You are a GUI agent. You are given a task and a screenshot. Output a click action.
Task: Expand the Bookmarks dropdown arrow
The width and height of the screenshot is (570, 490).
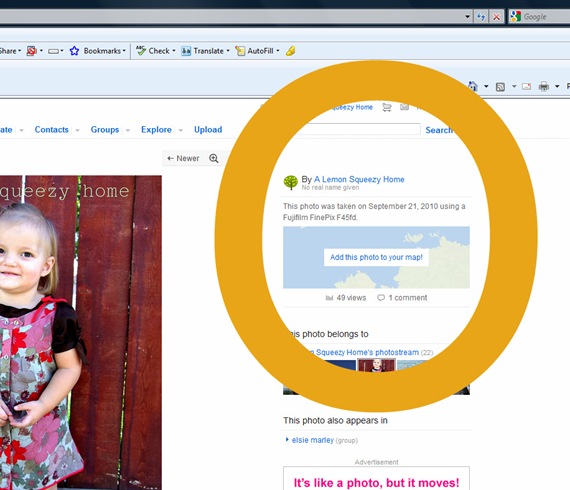pos(124,51)
